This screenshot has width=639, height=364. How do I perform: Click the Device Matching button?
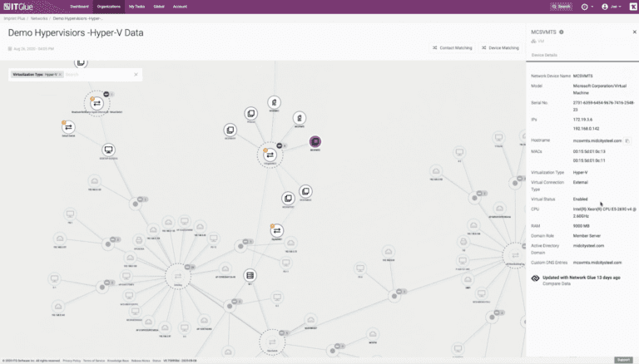pyautogui.click(x=500, y=47)
